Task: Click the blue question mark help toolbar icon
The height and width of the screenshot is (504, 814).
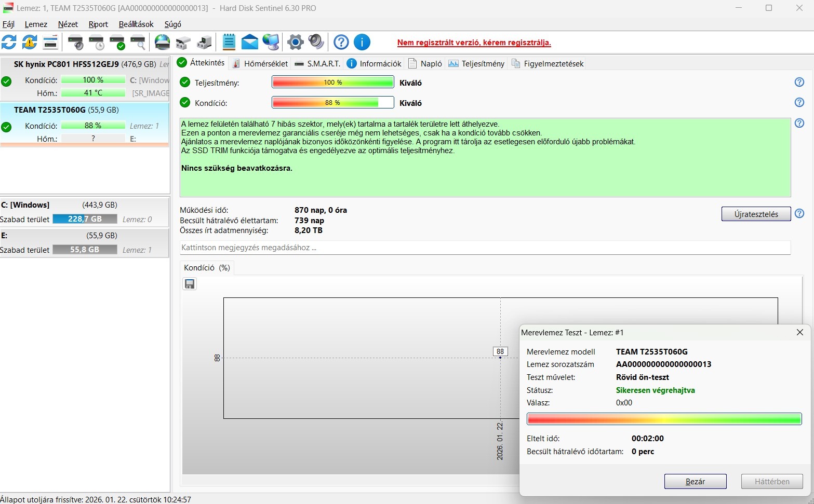Action: [341, 42]
